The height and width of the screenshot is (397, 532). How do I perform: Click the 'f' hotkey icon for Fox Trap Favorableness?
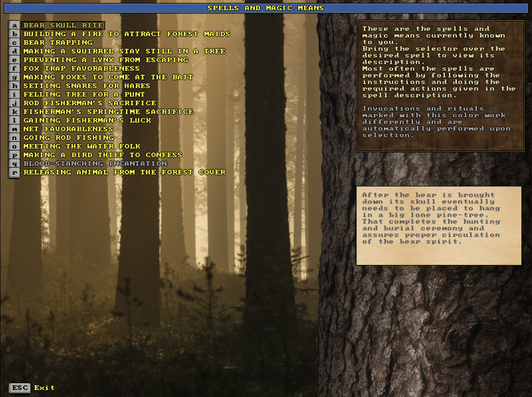pyautogui.click(x=14, y=68)
